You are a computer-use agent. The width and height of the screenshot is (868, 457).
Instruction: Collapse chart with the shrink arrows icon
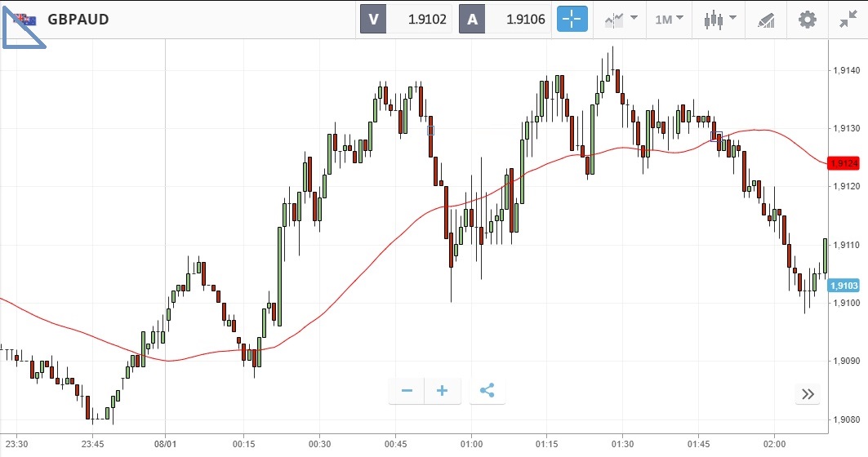pyautogui.click(x=848, y=20)
